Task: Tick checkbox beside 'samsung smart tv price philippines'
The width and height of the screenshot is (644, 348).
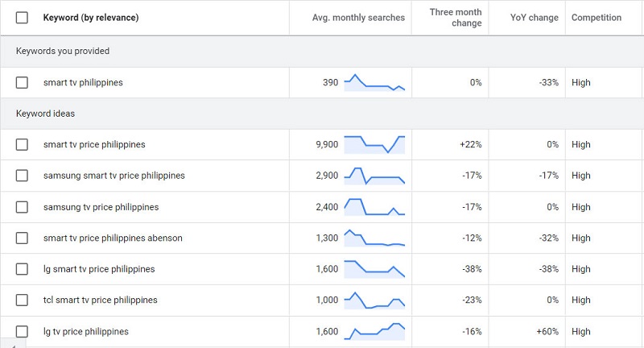Action: click(x=22, y=176)
